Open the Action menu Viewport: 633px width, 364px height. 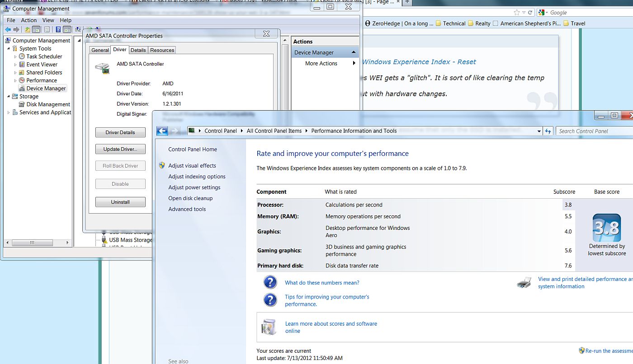click(29, 20)
